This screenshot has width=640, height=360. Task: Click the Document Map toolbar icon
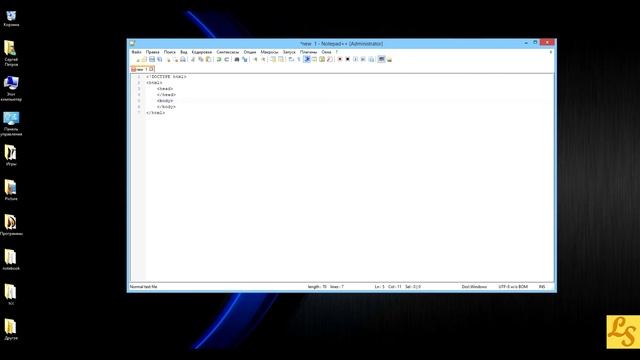[322, 60]
